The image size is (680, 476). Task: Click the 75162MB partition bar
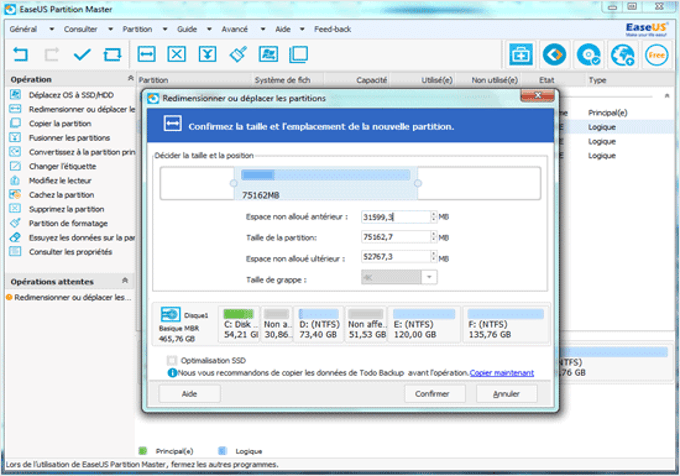coord(326,183)
